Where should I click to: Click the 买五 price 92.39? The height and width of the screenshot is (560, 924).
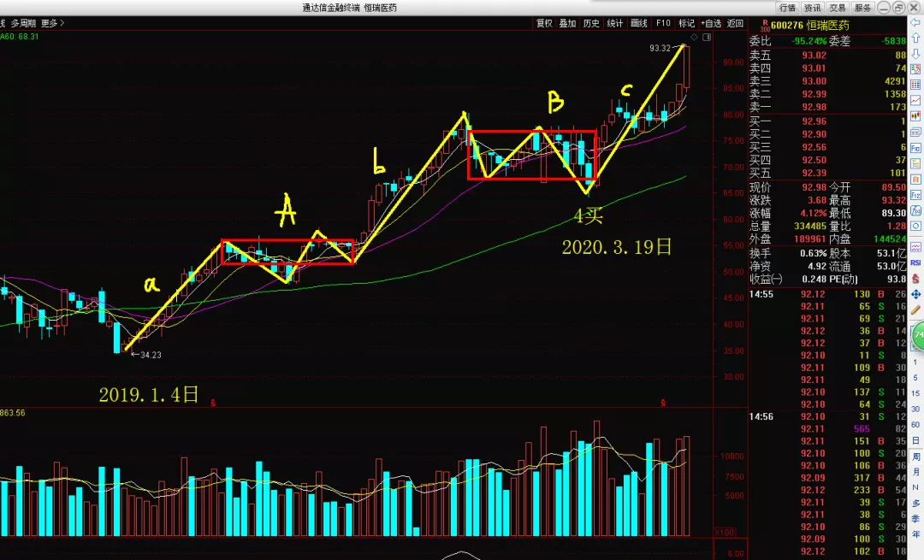point(814,173)
